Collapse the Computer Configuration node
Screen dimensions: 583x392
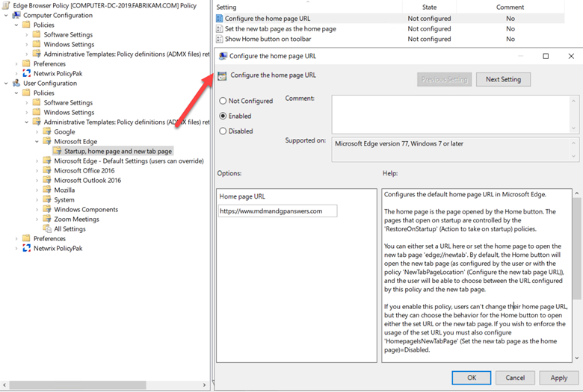tap(6, 15)
